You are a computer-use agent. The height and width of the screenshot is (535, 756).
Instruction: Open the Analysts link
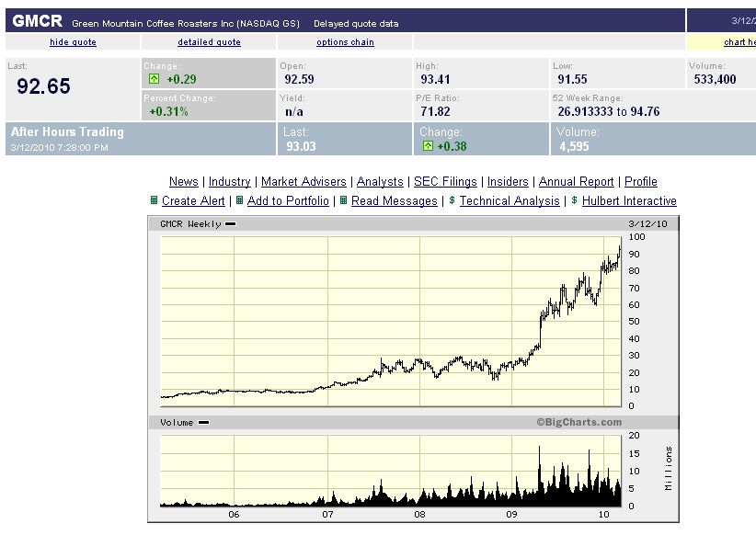[x=380, y=182]
